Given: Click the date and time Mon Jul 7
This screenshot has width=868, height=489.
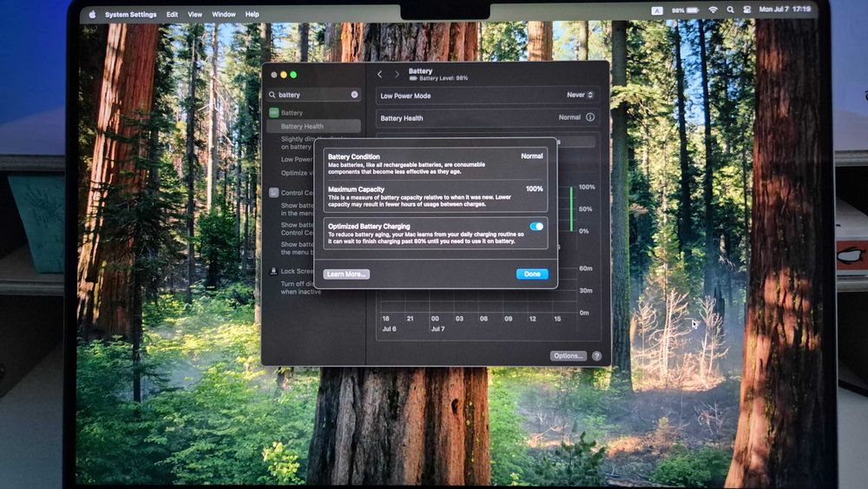Looking at the screenshot, I should [x=785, y=10].
